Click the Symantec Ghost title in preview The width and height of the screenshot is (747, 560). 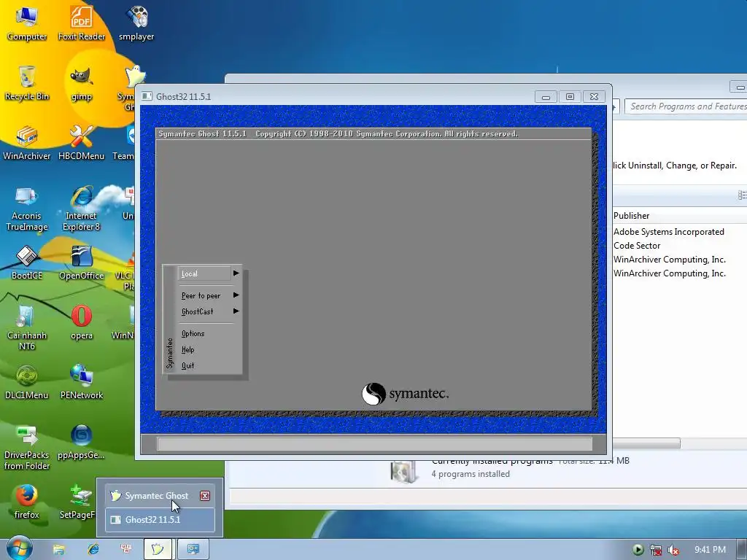157,496
